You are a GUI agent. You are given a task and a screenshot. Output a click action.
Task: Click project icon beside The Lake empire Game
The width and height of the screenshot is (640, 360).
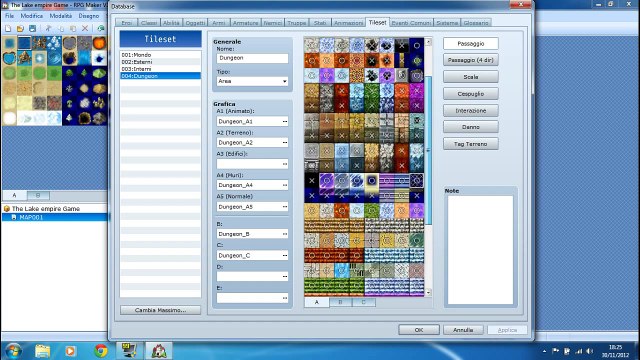(7, 209)
